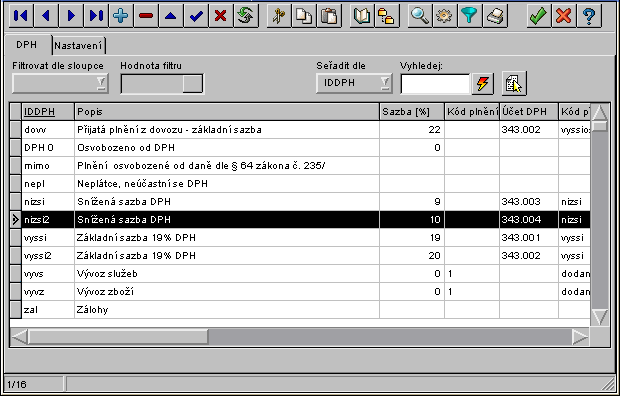Jump to last record icon
620x396 pixels.
[x=96, y=16]
